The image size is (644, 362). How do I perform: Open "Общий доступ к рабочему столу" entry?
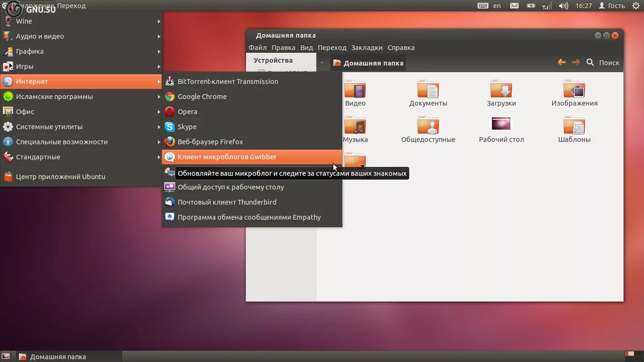pyautogui.click(x=252, y=187)
